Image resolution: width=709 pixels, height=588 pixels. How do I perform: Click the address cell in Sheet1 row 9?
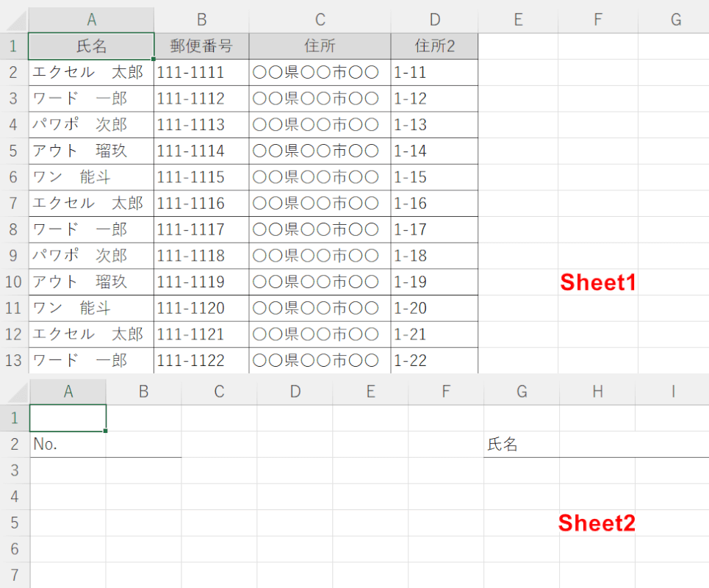click(320, 256)
